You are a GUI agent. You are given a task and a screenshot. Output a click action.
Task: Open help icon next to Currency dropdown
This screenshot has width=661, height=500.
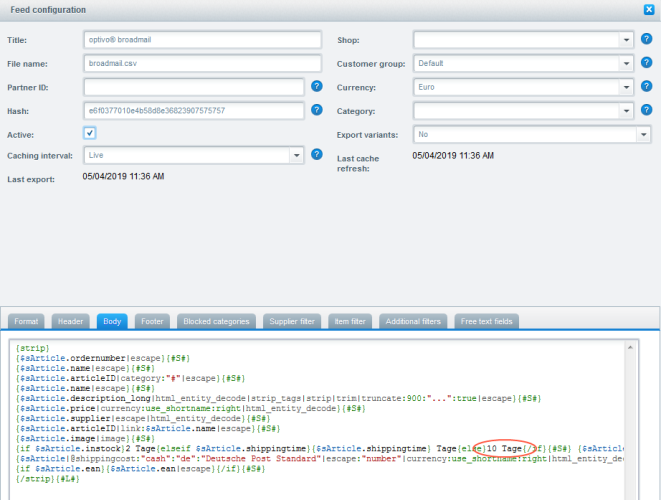point(646,86)
